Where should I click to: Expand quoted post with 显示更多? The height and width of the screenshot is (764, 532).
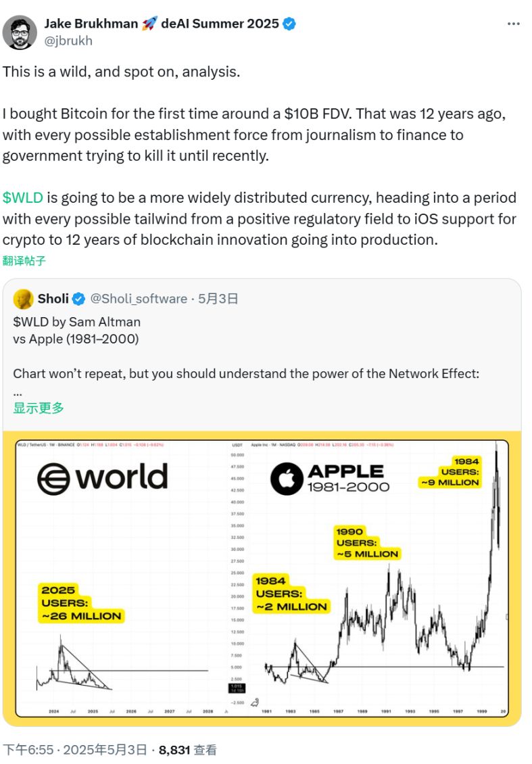point(39,408)
